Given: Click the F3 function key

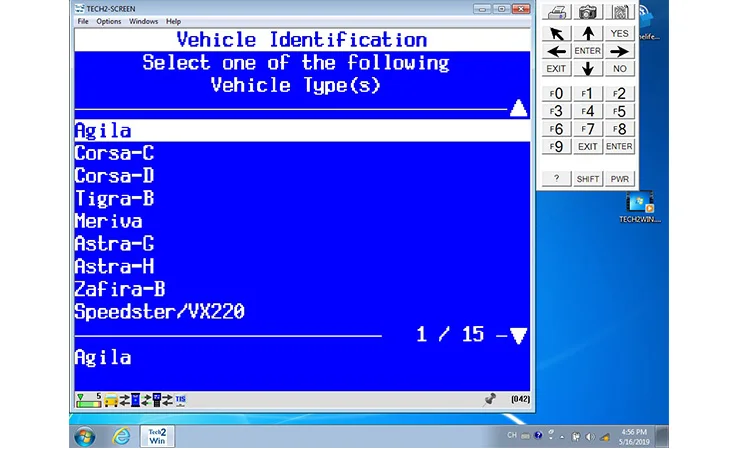Looking at the screenshot, I should (556, 111).
